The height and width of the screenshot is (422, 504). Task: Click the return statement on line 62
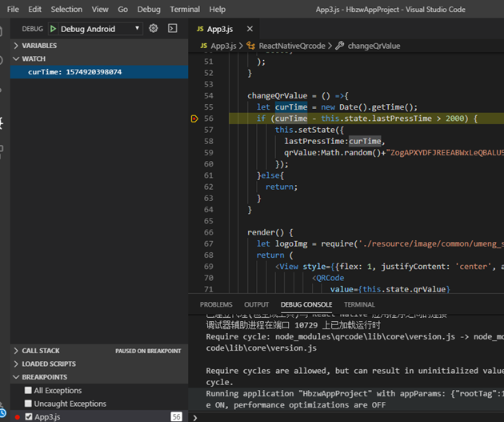(282, 187)
